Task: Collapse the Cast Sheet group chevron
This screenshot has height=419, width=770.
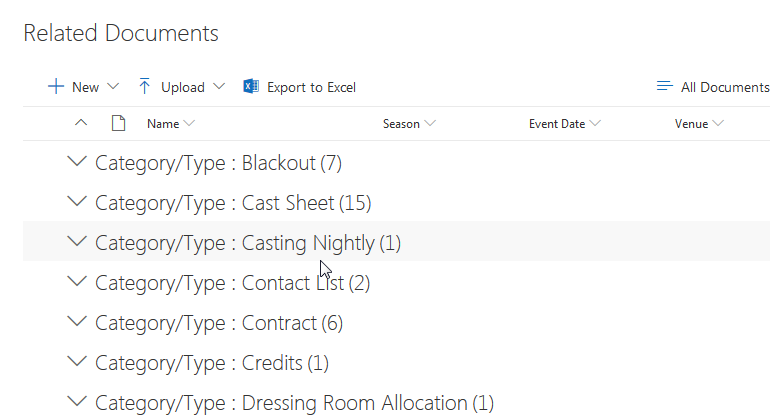Action: pos(76,202)
